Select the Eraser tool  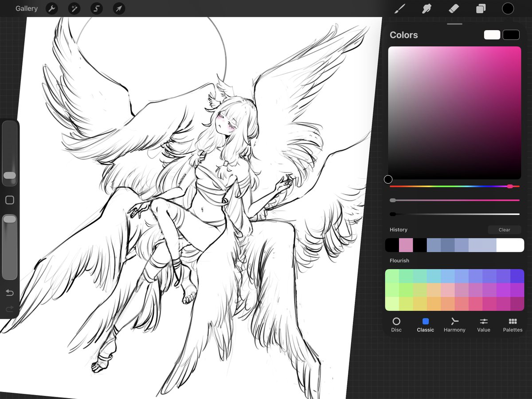(454, 8)
